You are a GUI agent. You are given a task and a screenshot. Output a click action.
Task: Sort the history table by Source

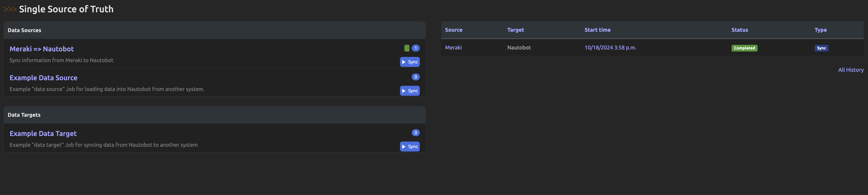point(454,30)
